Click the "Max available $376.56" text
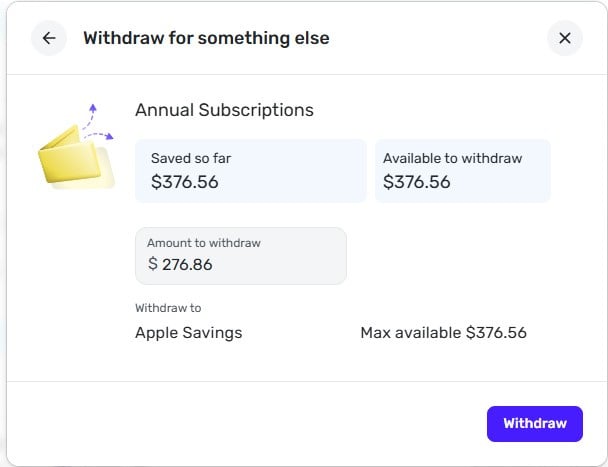The image size is (608, 467). pos(443,333)
